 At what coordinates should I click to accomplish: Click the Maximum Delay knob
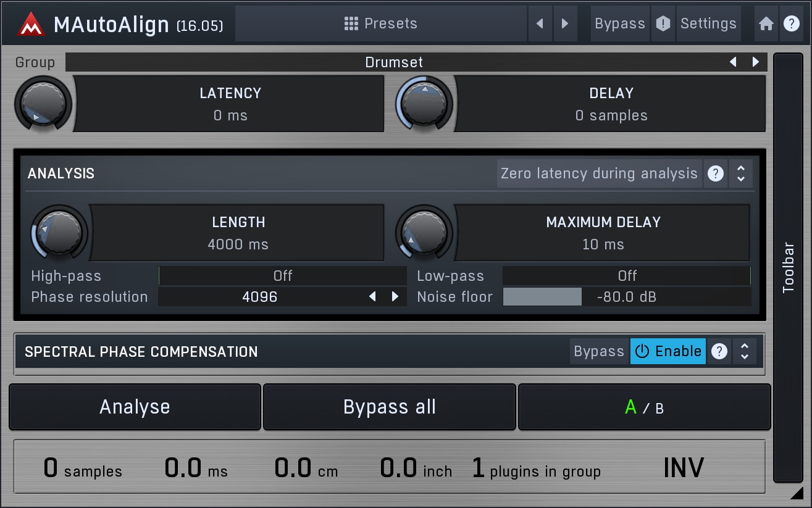pyautogui.click(x=424, y=233)
